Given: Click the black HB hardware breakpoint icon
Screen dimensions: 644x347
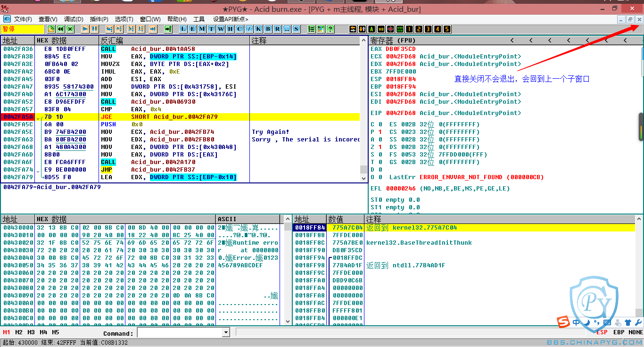Looking at the screenshot, I should (x=381, y=29).
